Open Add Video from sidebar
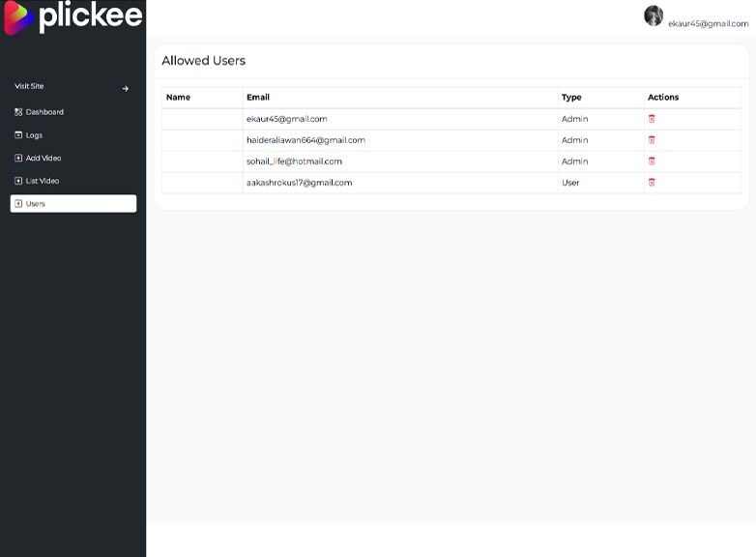 tap(44, 158)
